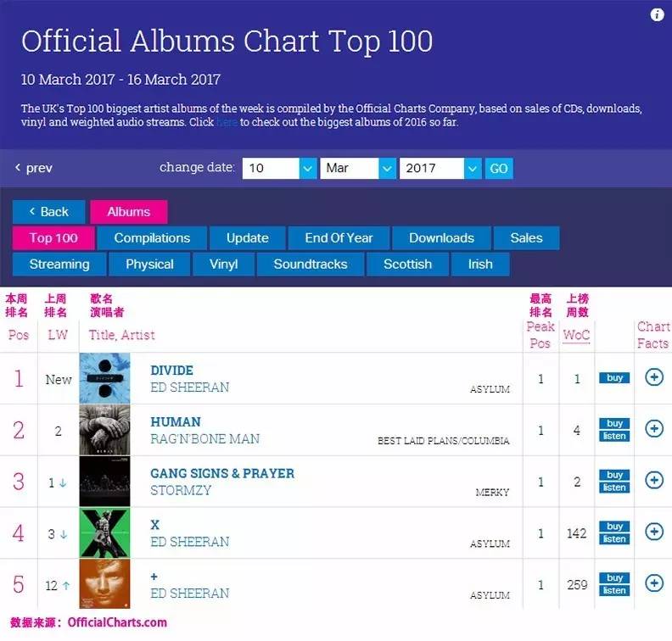
Task: Open the Divide album cover thumbnail
Action: [x=105, y=378]
